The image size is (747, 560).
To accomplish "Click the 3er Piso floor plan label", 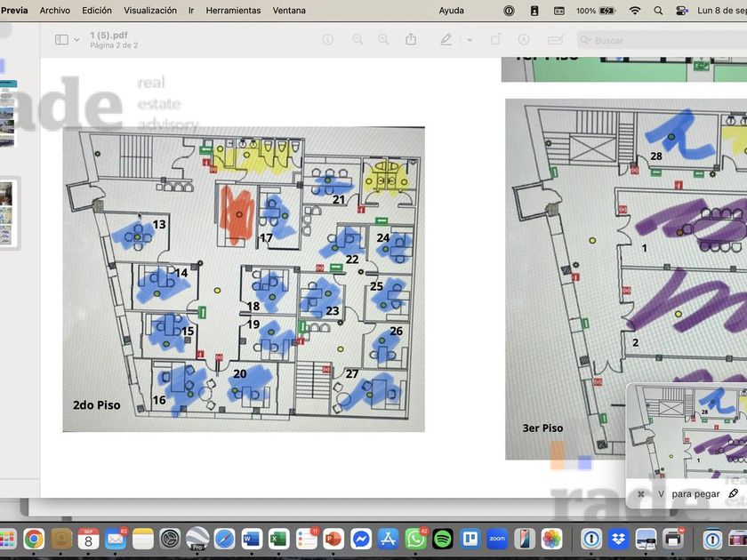I will click(542, 428).
